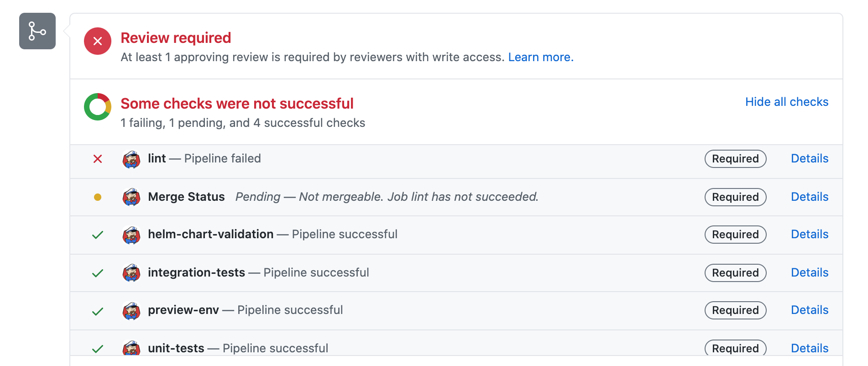
Task: Open Details for helm-chart-validation
Action: [809, 234]
